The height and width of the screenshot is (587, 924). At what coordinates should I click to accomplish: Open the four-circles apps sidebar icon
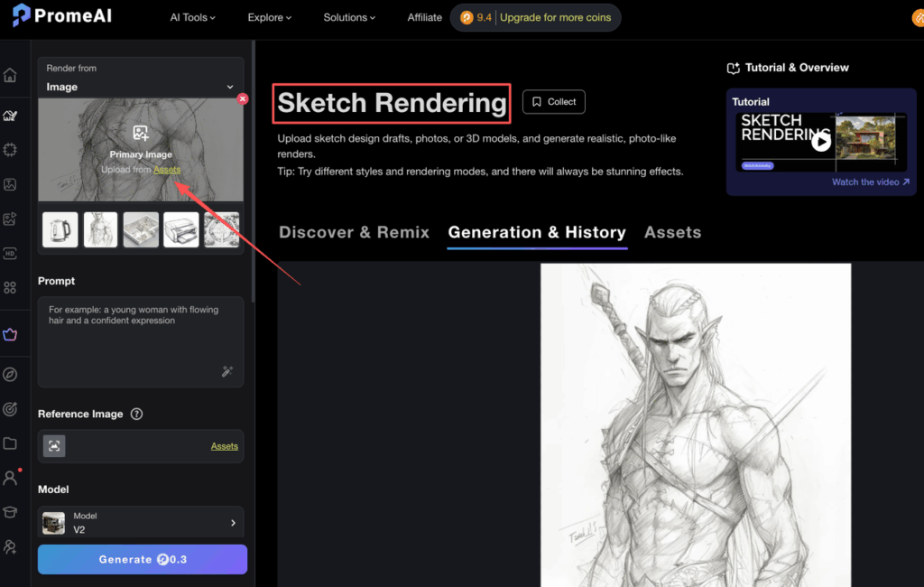tap(10, 287)
